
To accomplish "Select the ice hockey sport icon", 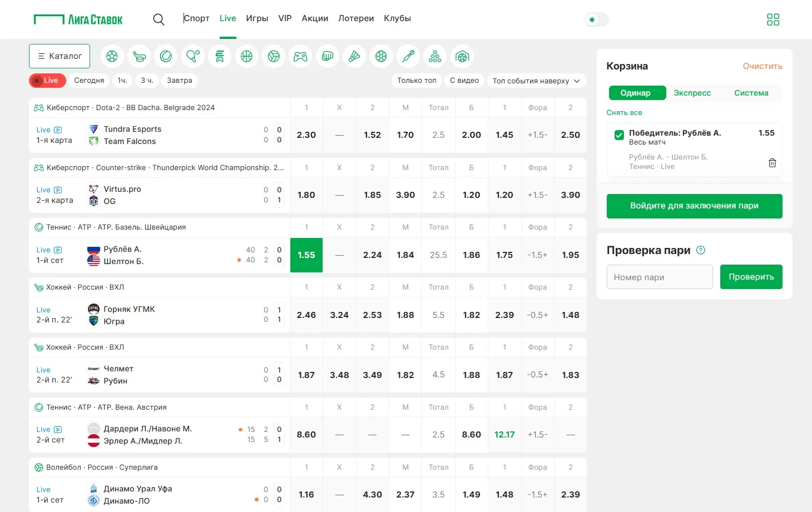I will 139,56.
